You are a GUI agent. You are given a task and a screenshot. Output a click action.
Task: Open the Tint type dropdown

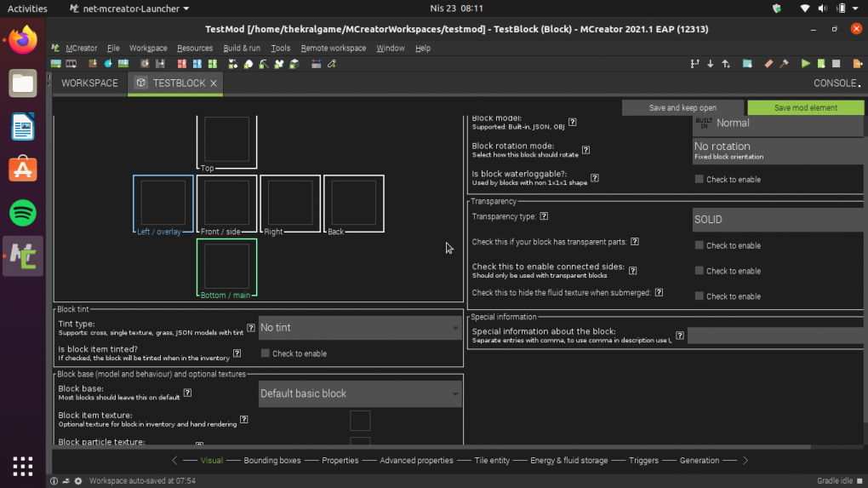coord(359,328)
